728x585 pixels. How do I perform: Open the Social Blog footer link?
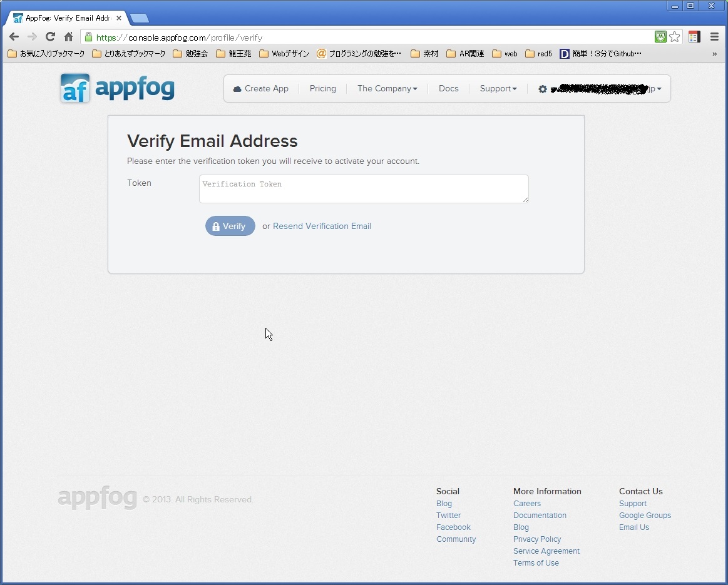[444, 504]
